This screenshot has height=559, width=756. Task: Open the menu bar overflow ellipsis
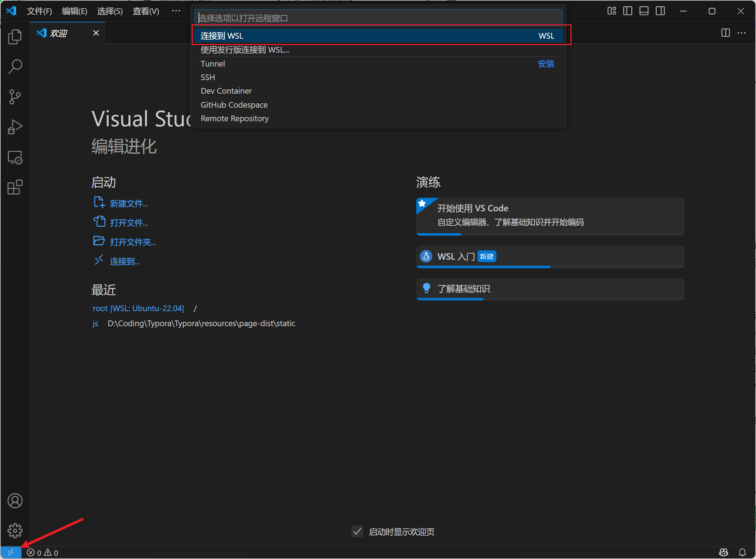pos(176,11)
